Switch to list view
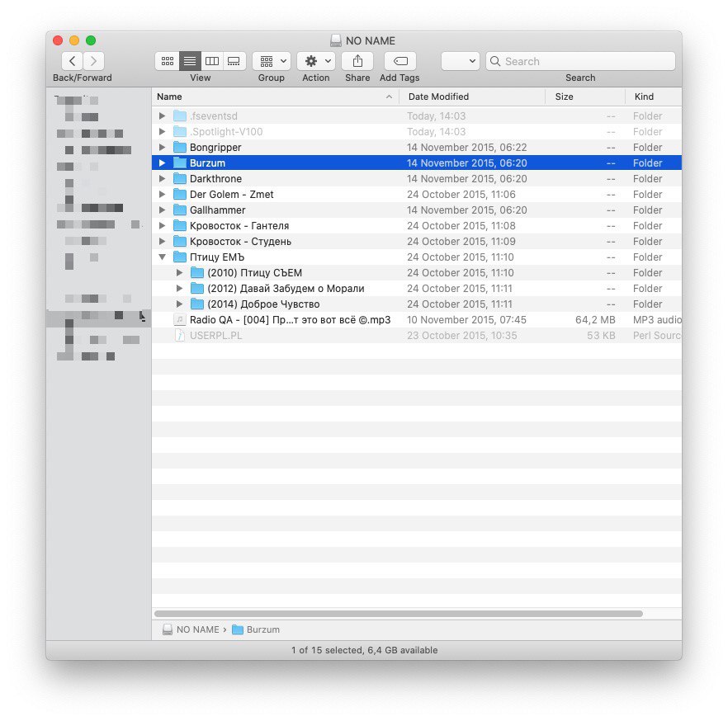728x721 pixels. [x=190, y=61]
